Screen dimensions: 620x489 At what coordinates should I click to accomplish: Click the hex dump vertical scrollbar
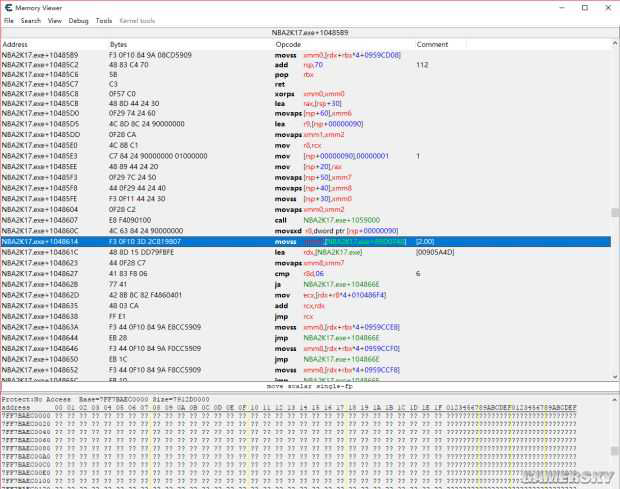tap(613, 440)
